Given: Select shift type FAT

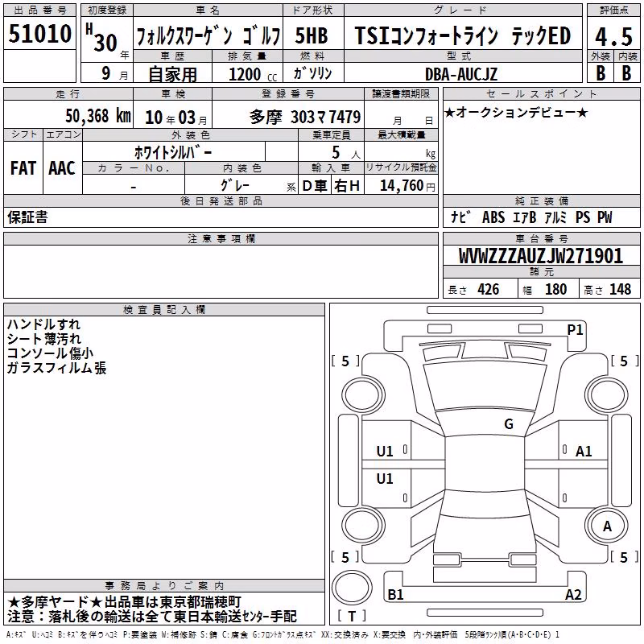Looking at the screenshot, I should pyautogui.click(x=23, y=168).
